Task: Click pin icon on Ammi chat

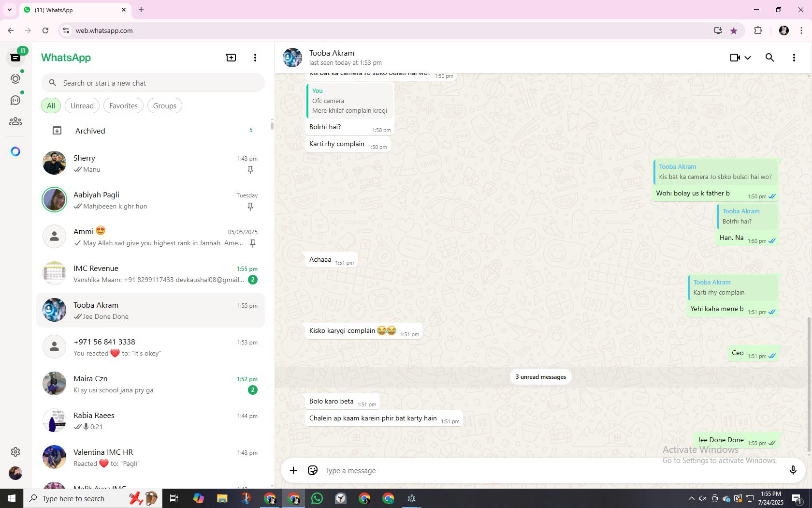Action: pyautogui.click(x=253, y=243)
